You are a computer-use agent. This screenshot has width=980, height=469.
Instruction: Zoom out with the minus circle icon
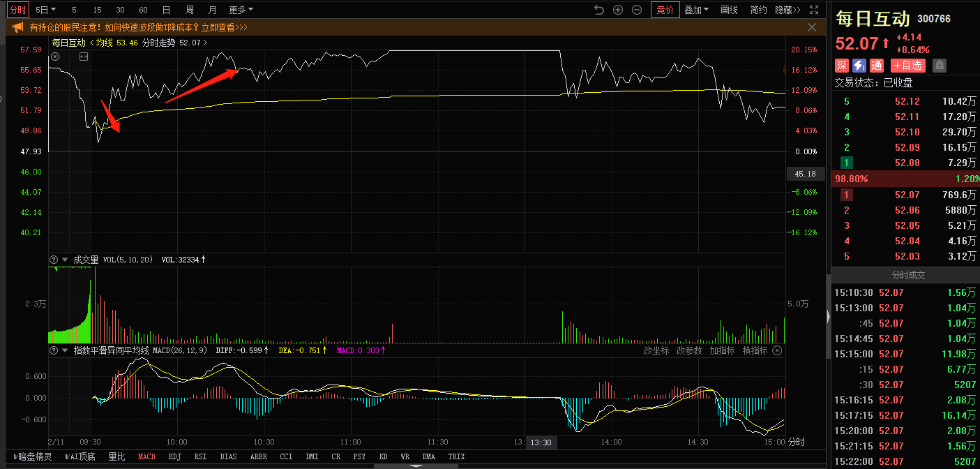click(637, 10)
